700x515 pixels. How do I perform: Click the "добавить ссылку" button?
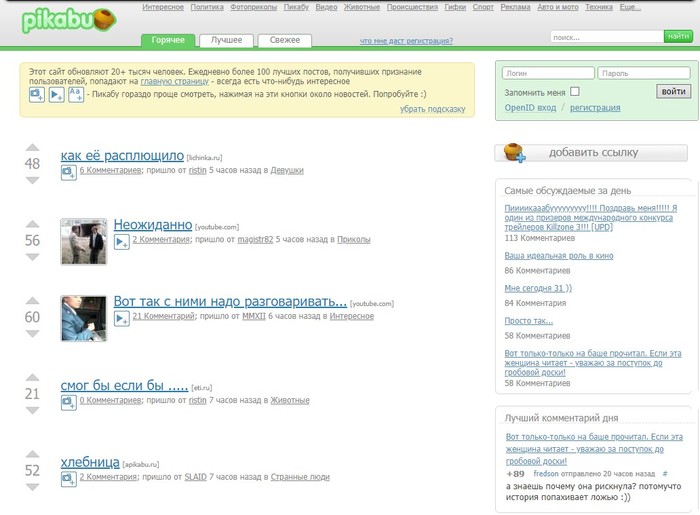[592, 153]
